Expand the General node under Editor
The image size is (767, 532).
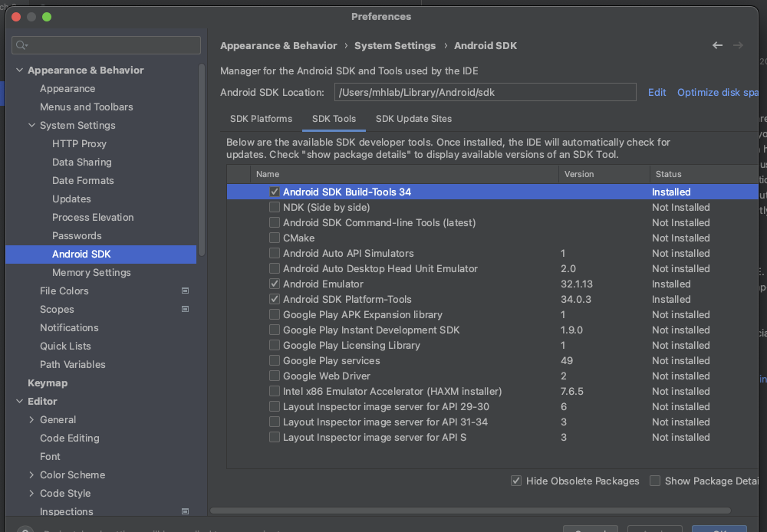(x=31, y=419)
